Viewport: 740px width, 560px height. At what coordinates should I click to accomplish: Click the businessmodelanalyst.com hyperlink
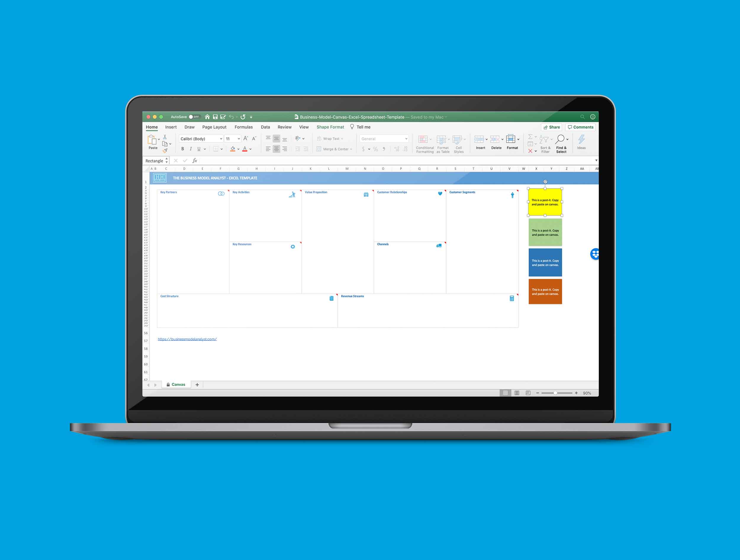[x=187, y=339]
